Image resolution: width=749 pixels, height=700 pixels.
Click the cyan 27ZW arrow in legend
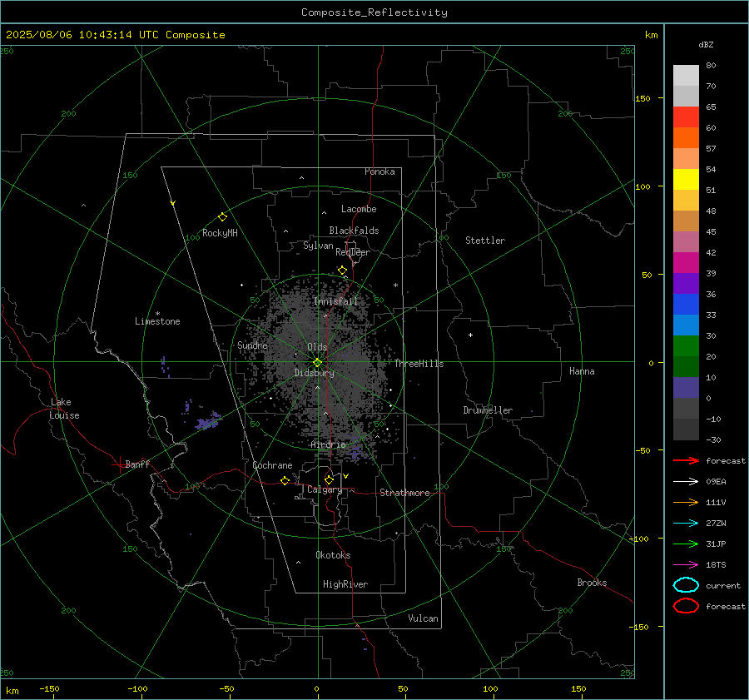(x=686, y=524)
